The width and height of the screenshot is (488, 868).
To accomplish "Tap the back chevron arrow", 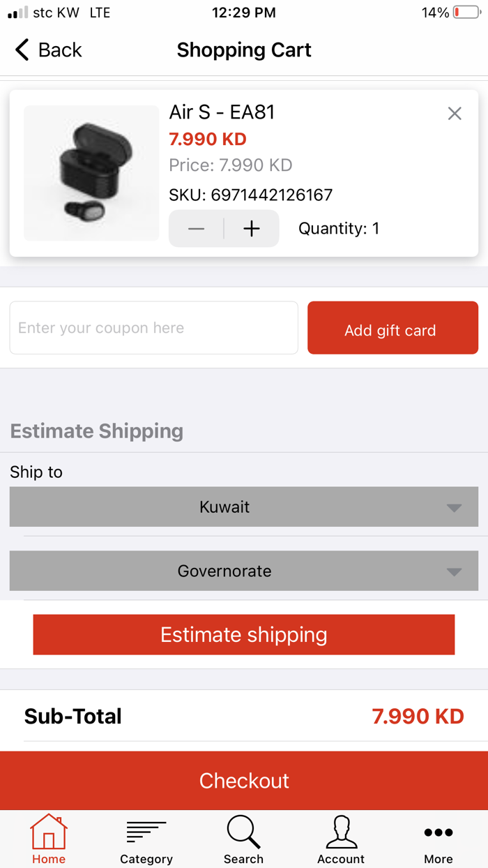I will tap(21, 50).
